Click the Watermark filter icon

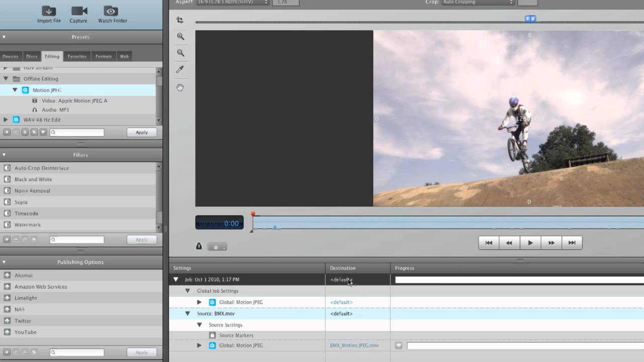[x=7, y=225]
